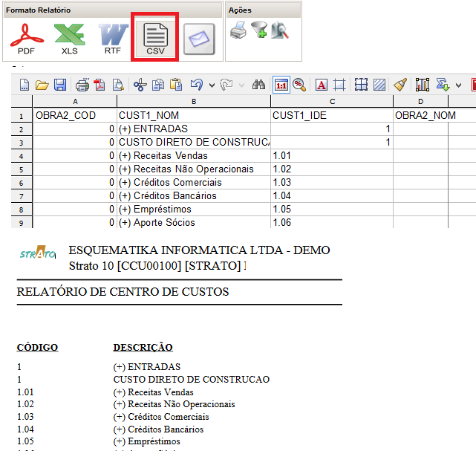Export spreadsheet directly as PDF

pos(100,85)
